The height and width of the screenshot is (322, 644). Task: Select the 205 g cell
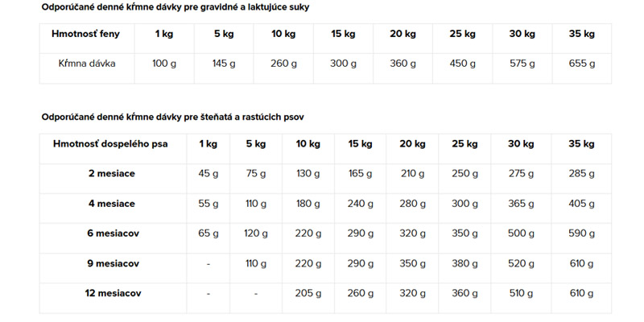click(308, 294)
